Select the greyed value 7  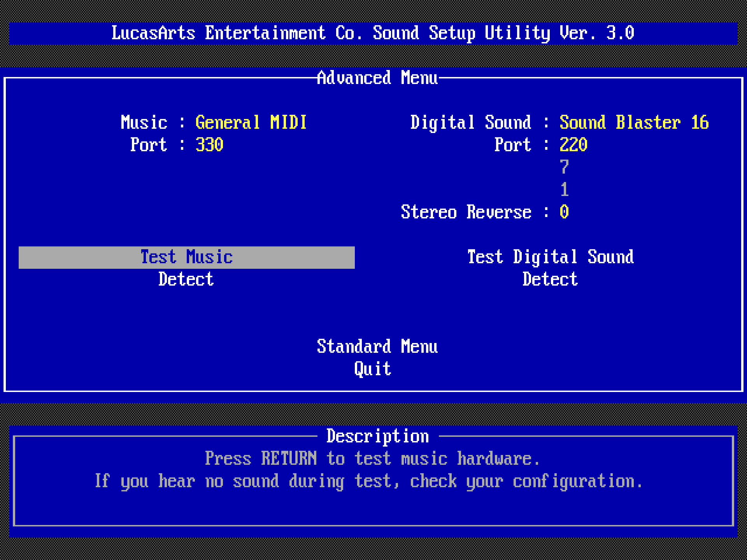coord(565,167)
